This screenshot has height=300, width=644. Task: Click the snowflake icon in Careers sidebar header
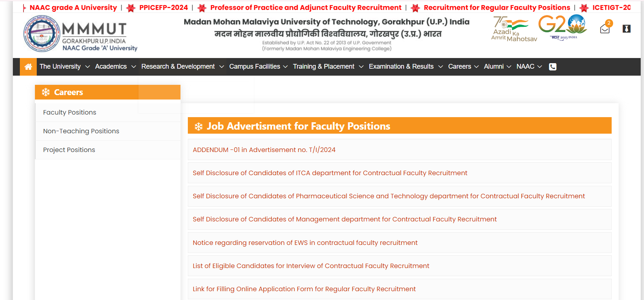[x=46, y=92]
